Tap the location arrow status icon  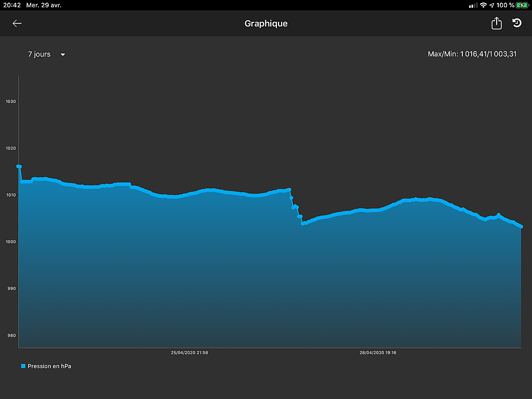(x=491, y=5)
